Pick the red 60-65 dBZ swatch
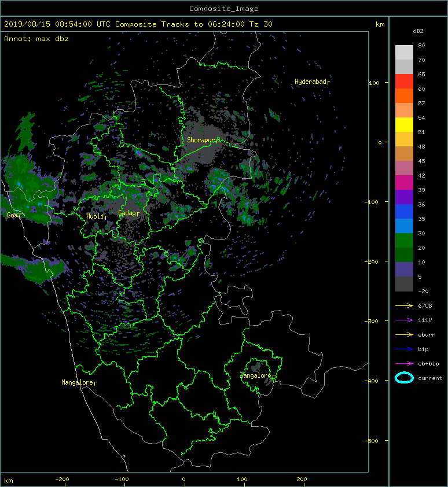The image size is (448, 487). coord(404,82)
